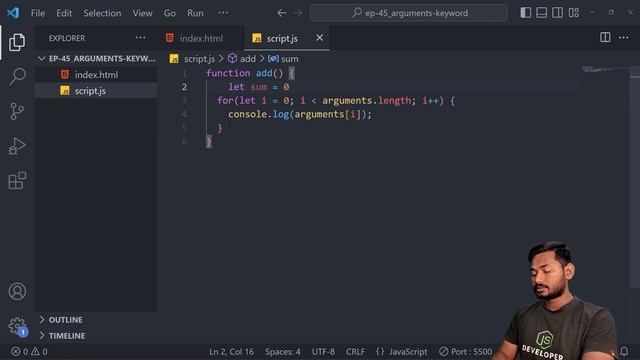Change the UTF-8 file encoding

(x=323, y=351)
